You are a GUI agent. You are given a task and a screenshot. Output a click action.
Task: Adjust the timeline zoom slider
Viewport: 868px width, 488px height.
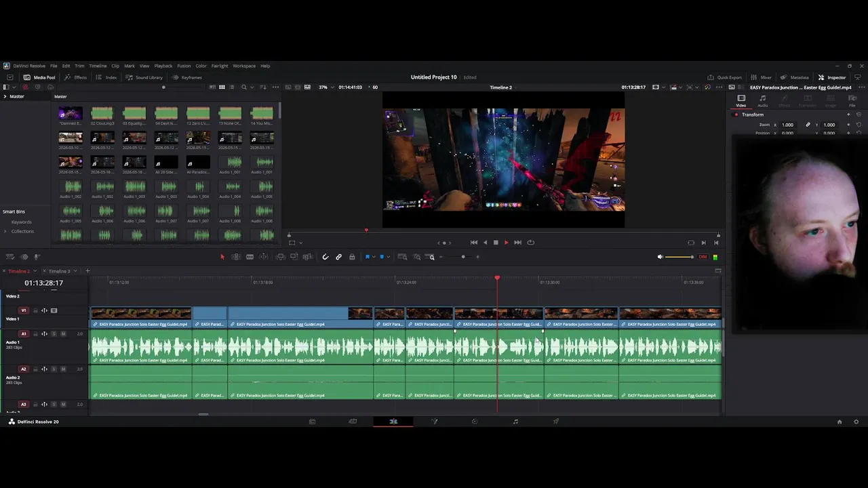[463, 257]
